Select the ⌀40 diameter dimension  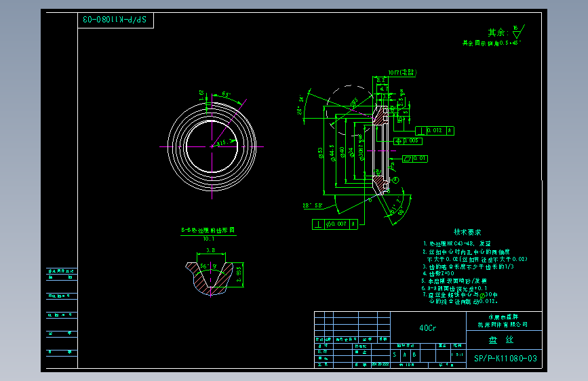(x=342, y=153)
